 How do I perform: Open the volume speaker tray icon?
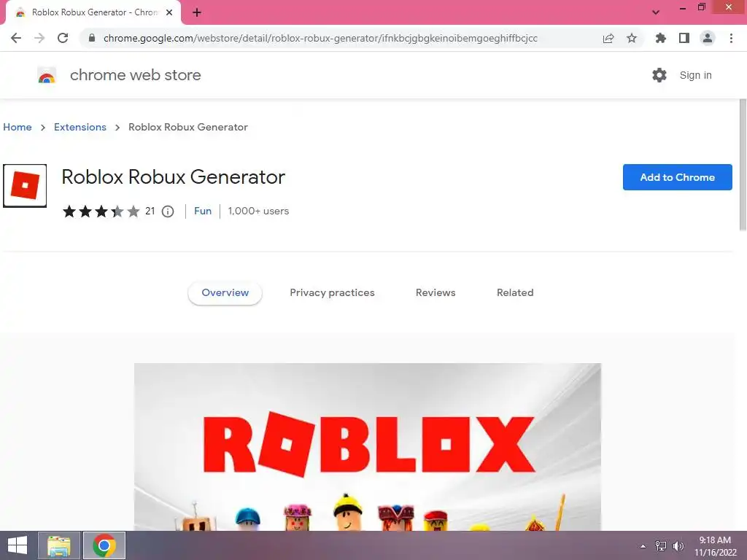click(x=678, y=546)
